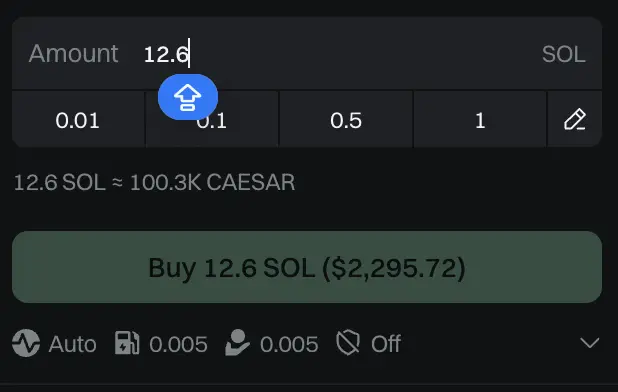Click the 'Amount' field label
The width and height of the screenshot is (618, 392).
[73, 53]
